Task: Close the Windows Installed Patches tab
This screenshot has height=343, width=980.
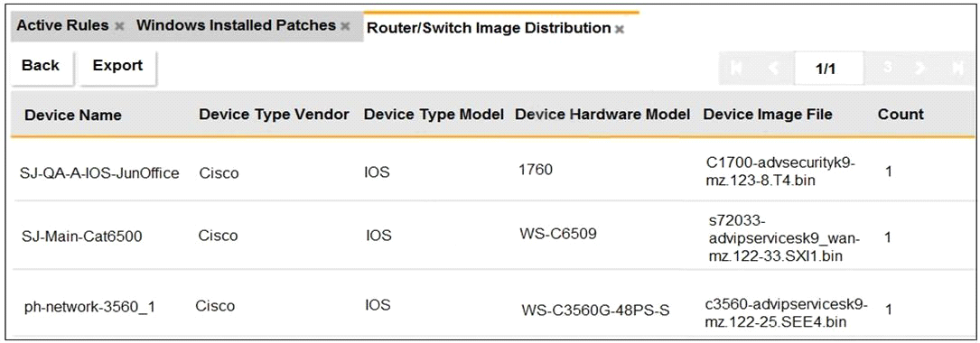Action: (x=344, y=27)
